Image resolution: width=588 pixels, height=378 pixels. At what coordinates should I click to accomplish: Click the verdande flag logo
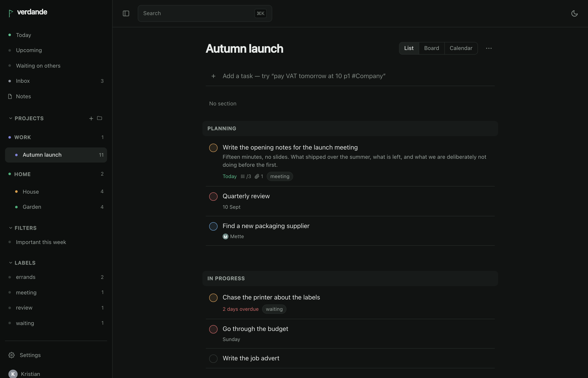pos(10,13)
